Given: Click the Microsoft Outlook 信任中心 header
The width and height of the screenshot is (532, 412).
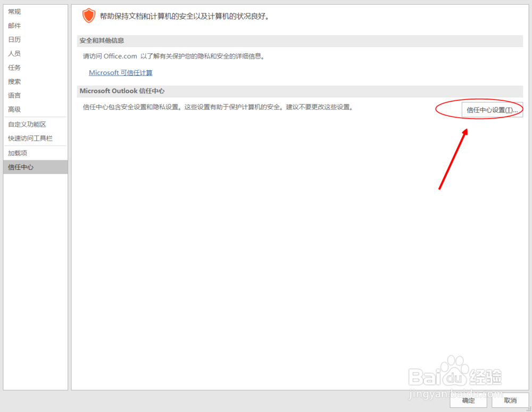Looking at the screenshot, I should click(x=300, y=91).
